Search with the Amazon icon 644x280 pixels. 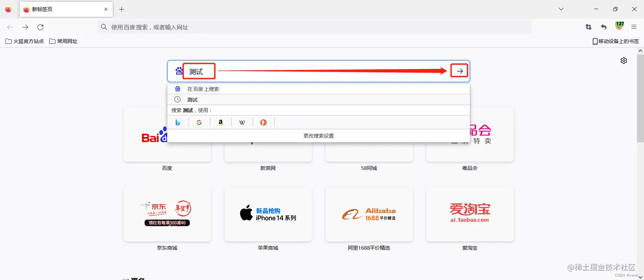coord(221,123)
